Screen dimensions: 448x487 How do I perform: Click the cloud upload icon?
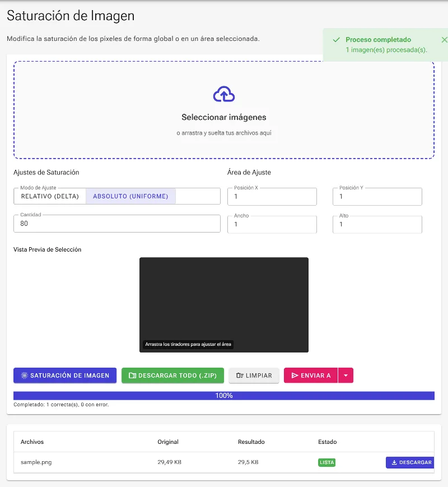[224, 94]
